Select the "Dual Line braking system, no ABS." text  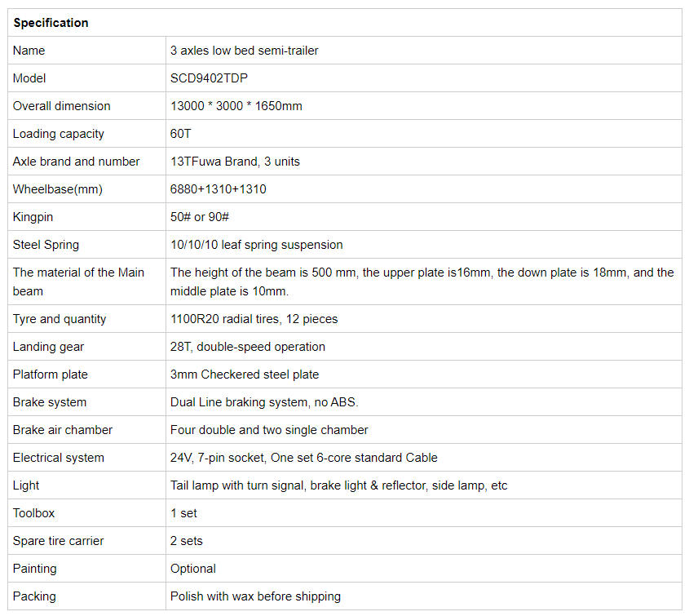pyautogui.click(x=264, y=402)
